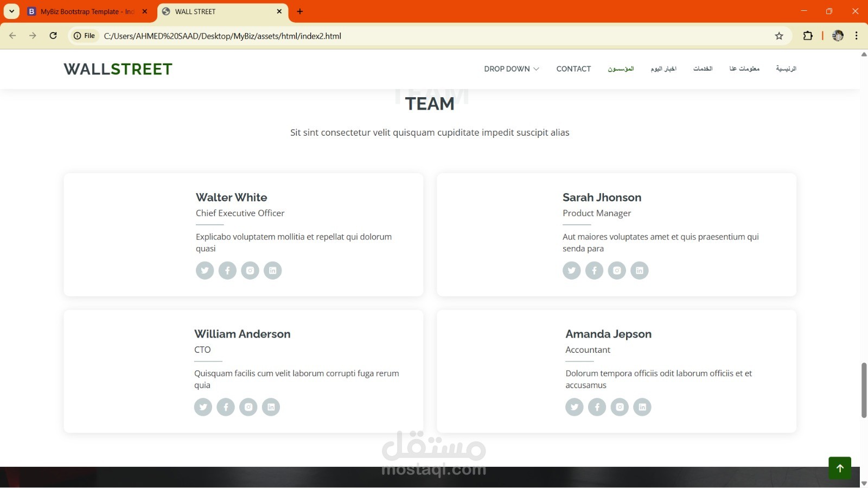Open Sarah Jhonson's Instagram icon

[617, 270]
